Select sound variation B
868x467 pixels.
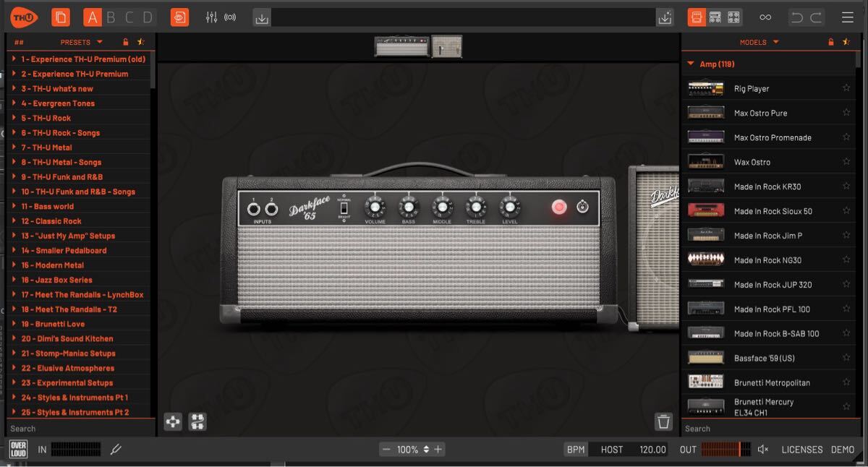coord(111,17)
